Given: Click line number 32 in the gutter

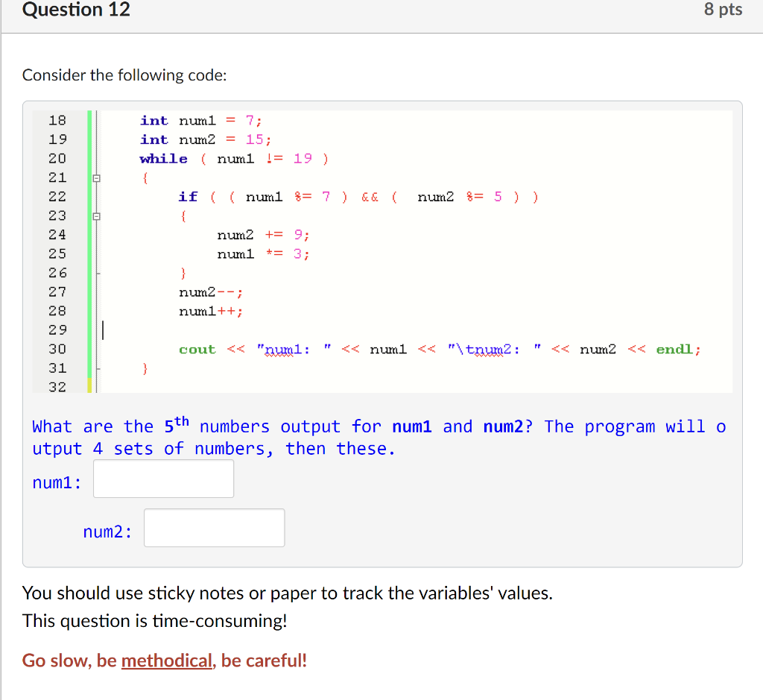Looking at the screenshot, I should tap(58, 386).
